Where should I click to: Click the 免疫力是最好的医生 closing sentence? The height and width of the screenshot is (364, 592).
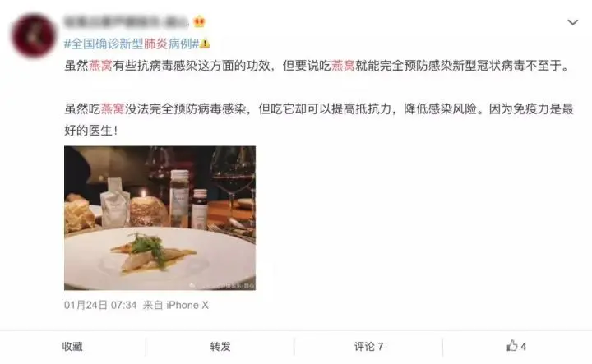click(x=319, y=120)
